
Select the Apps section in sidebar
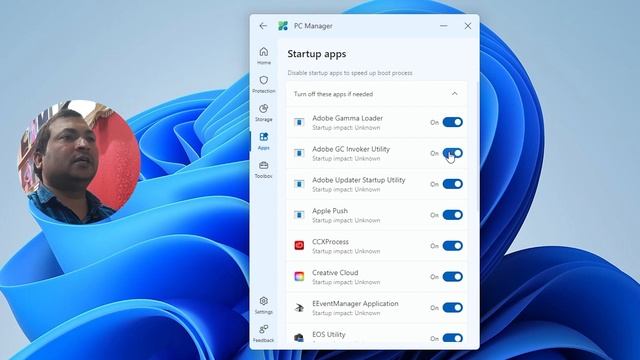(x=264, y=141)
